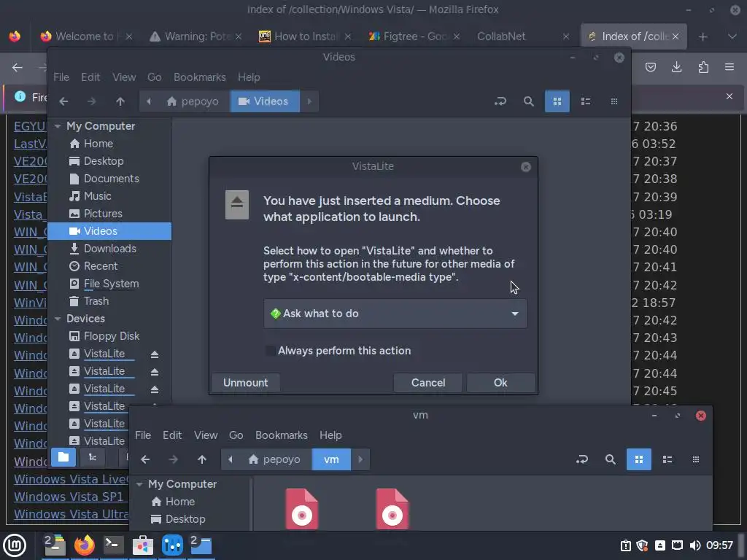
Task: Open Firefox from taskbar
Action: click(85, 545)
